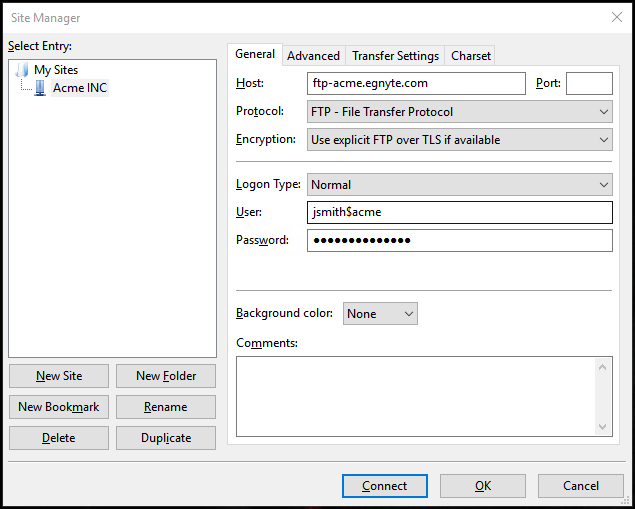Choose a Background color from dropdown

point(380,313)
